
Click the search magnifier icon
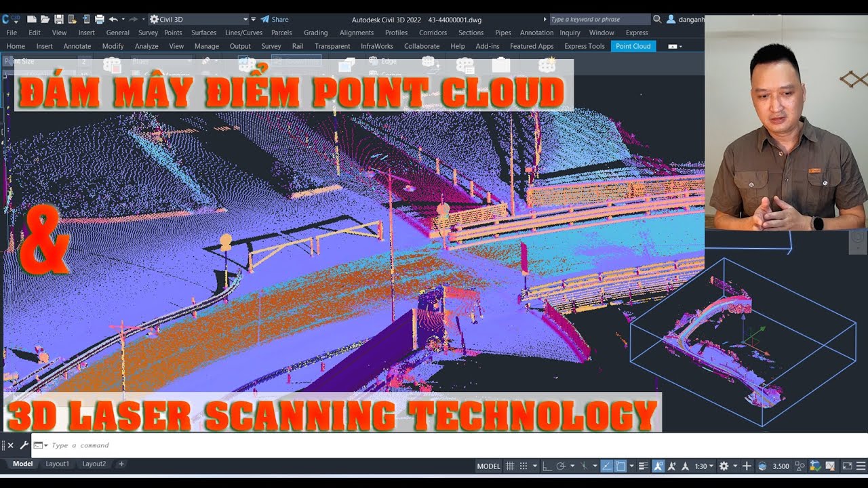(x=657, y=19)
